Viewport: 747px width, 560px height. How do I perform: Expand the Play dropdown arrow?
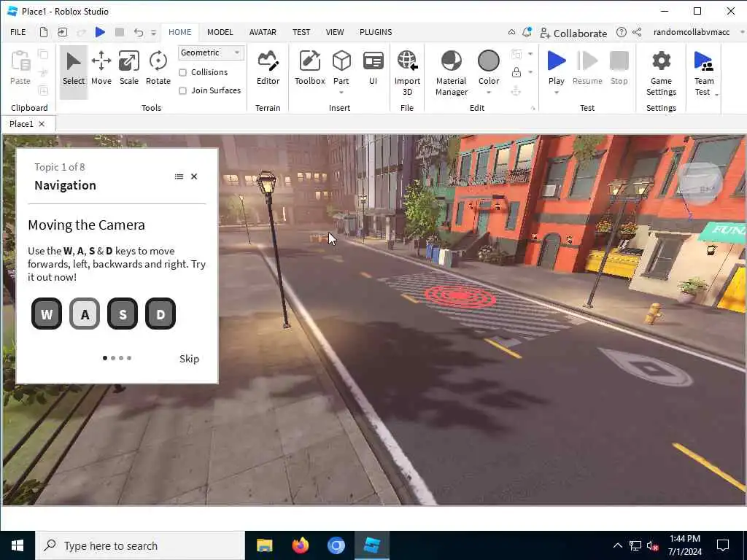point(556,93)
